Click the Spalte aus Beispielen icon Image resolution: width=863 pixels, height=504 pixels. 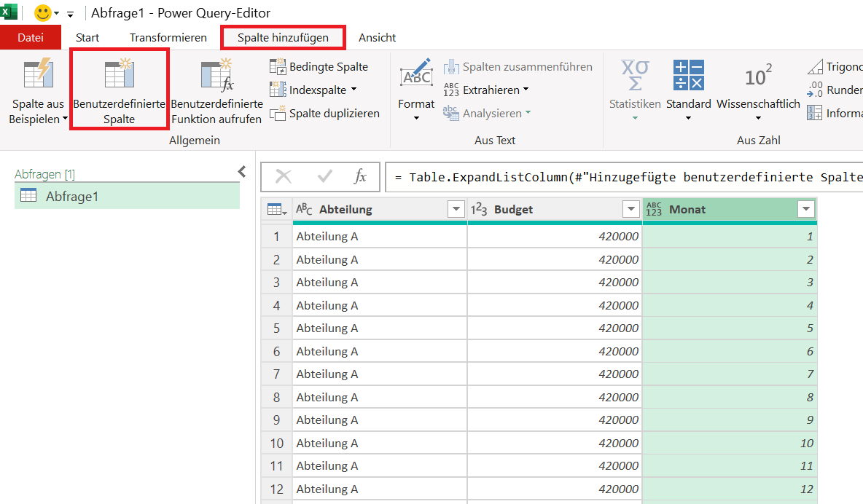click(38, 74)
